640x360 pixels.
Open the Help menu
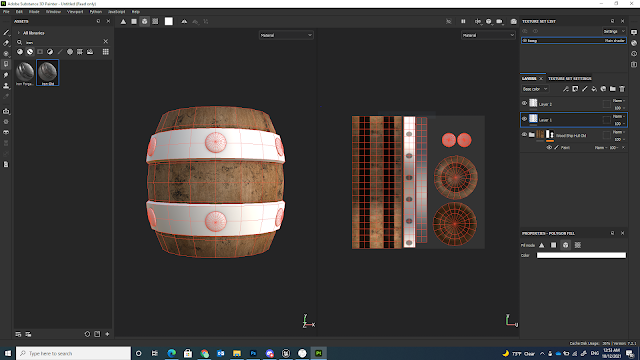[x=136, y=12]
